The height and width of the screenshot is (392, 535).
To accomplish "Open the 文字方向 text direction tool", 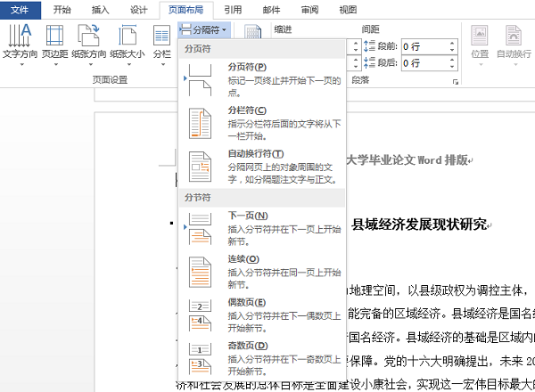I will tap(20, 45).
